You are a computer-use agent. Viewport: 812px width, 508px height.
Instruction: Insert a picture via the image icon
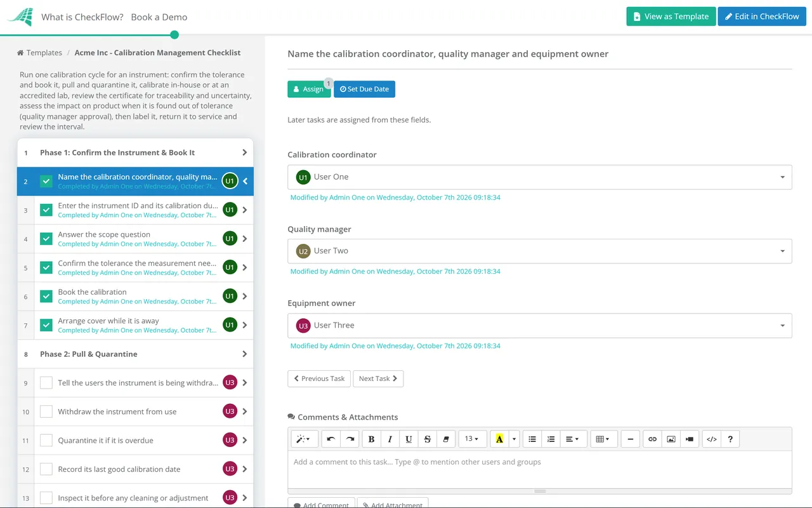(x=671, y=439)
